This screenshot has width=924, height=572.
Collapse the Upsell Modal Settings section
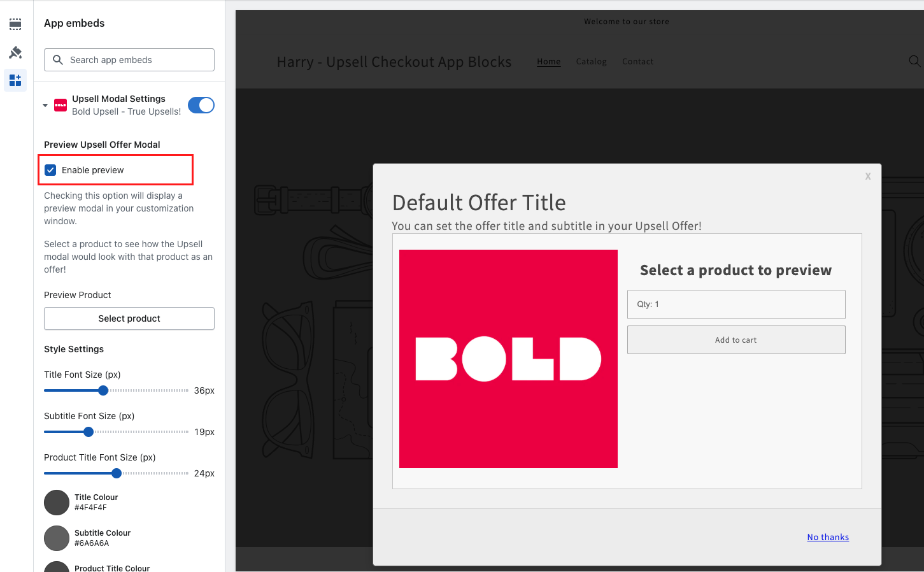45,105
